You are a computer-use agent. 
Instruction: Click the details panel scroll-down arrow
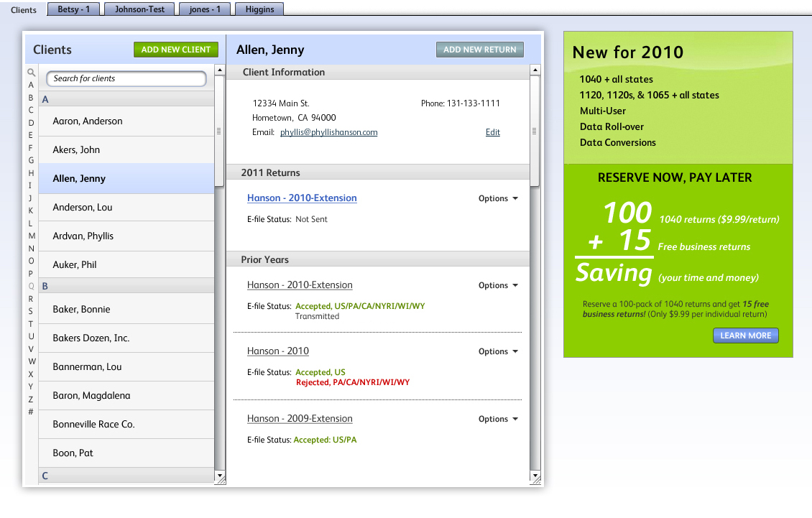(x=535, y=476)
